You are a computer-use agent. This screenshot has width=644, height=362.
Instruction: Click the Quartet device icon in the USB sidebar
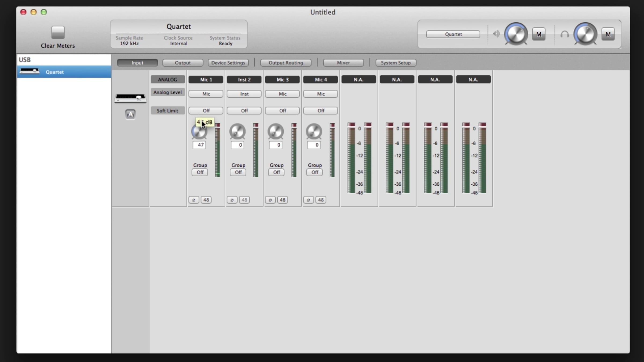pos(30,71)
